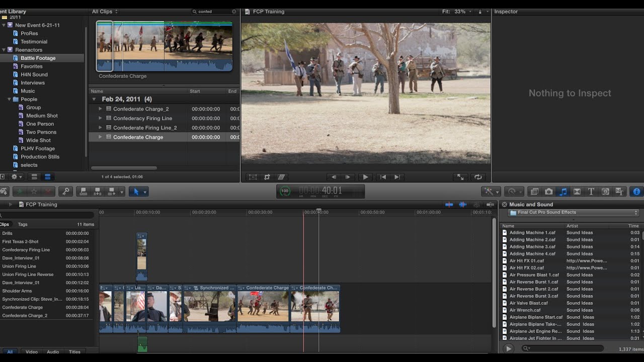Image resolution: width=644 pixels, height=362 pixels.
Task: Show the Music and Sound browser note icon
Action: pyautogui.click(x=563, y=192)
